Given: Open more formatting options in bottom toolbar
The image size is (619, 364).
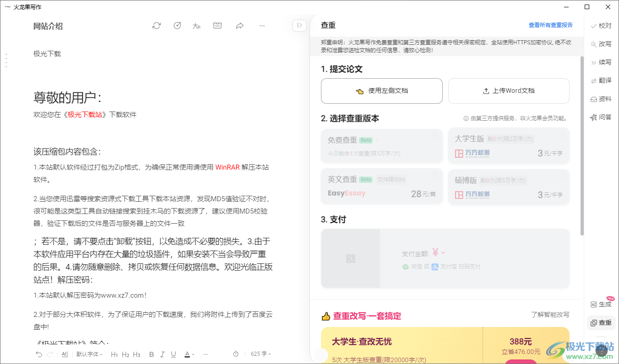Looking at the screenshot, I should tap(206, 354).
